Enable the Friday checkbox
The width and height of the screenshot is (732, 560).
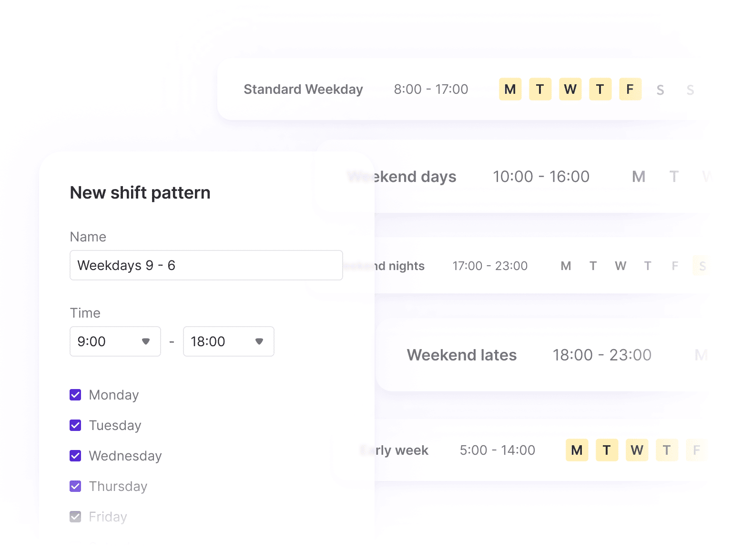point(75,517)
